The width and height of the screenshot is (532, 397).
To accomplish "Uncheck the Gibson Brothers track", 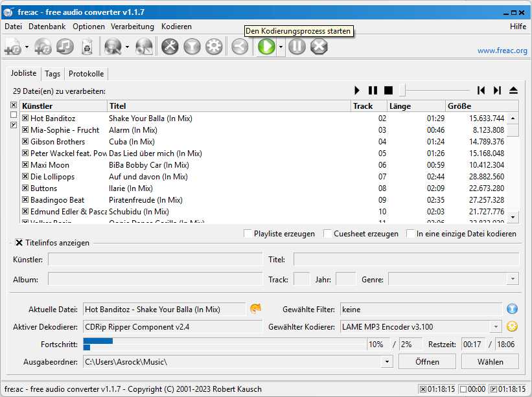I will 25,141.
